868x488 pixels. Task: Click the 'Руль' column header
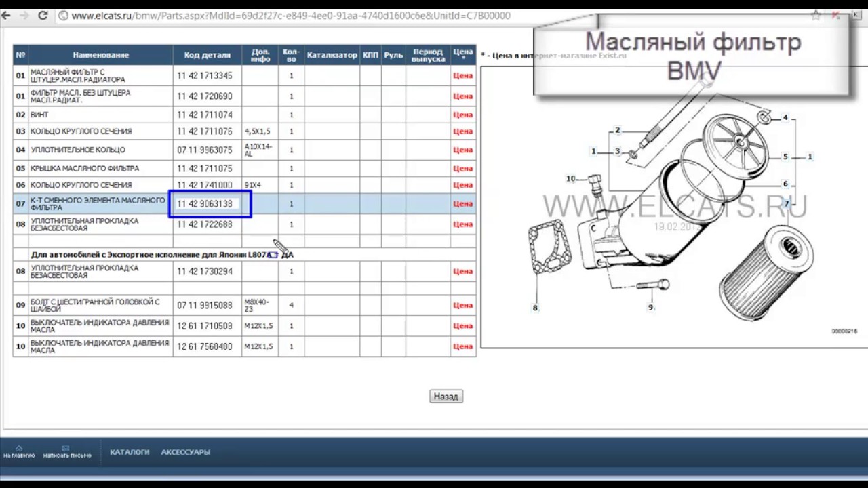point(393,55)
